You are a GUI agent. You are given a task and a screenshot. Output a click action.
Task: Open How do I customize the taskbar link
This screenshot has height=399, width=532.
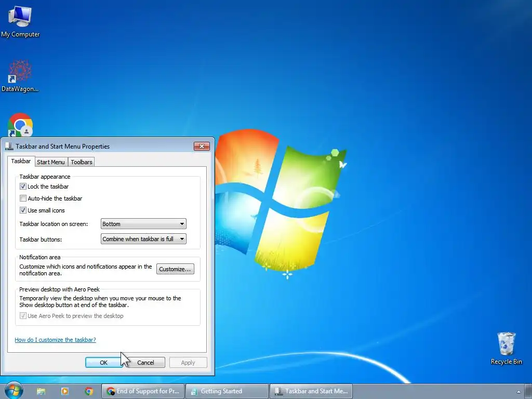tap(55, 340)
